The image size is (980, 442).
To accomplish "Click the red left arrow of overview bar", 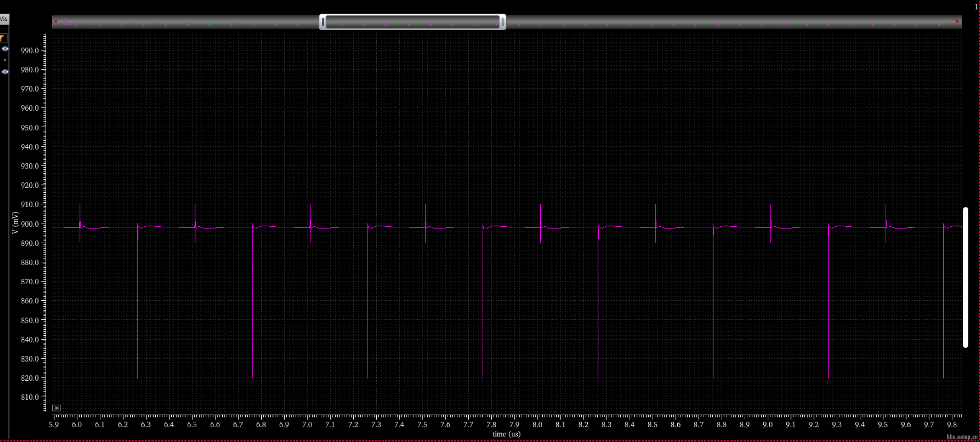I will click(x=55, y=21).
